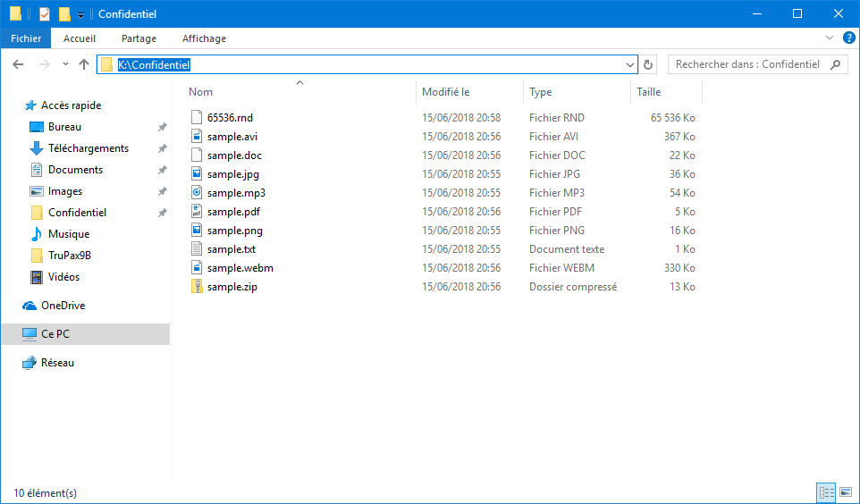
Task: Click the sample.mp3 audio file icon
Action: (197, 192)
